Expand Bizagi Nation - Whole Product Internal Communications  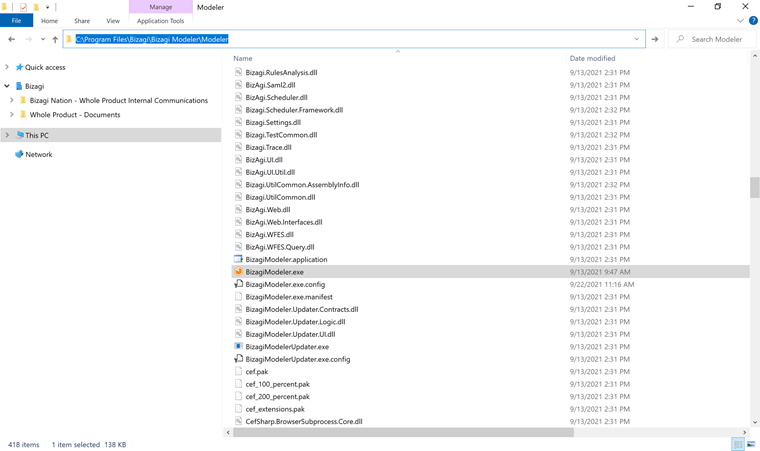(12, 100)
